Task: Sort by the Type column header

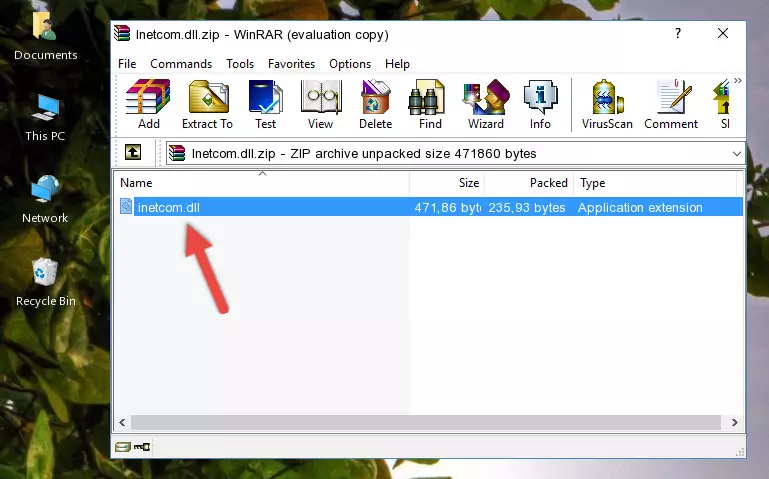Action: [x=655, y=183]
